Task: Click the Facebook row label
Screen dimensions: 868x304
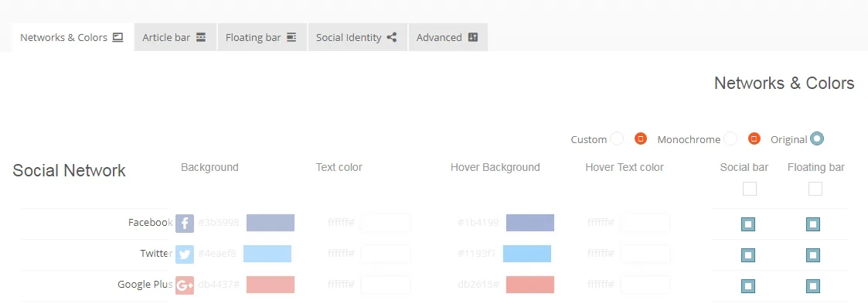Action: [151, 223]
